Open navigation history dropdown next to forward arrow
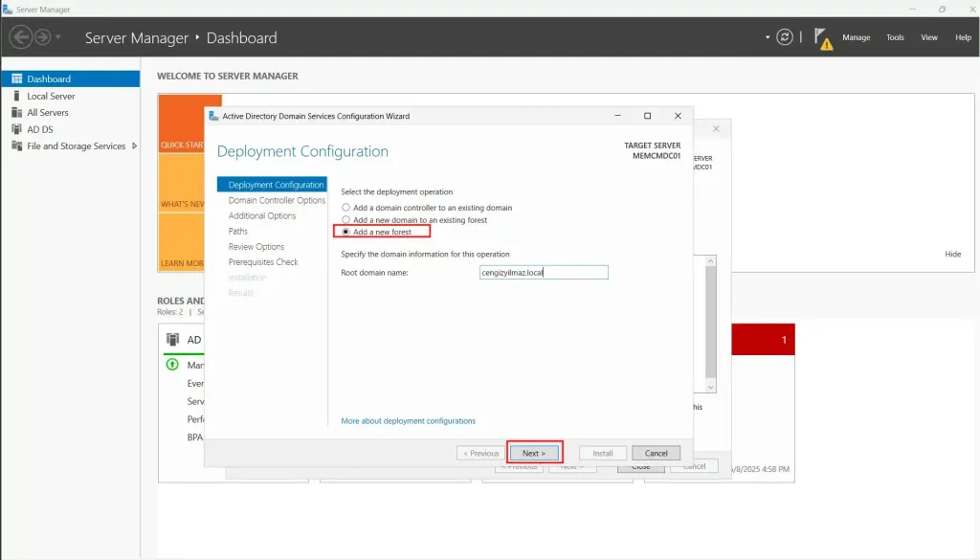This screenshot has width=980, height=560. point(58,37)
